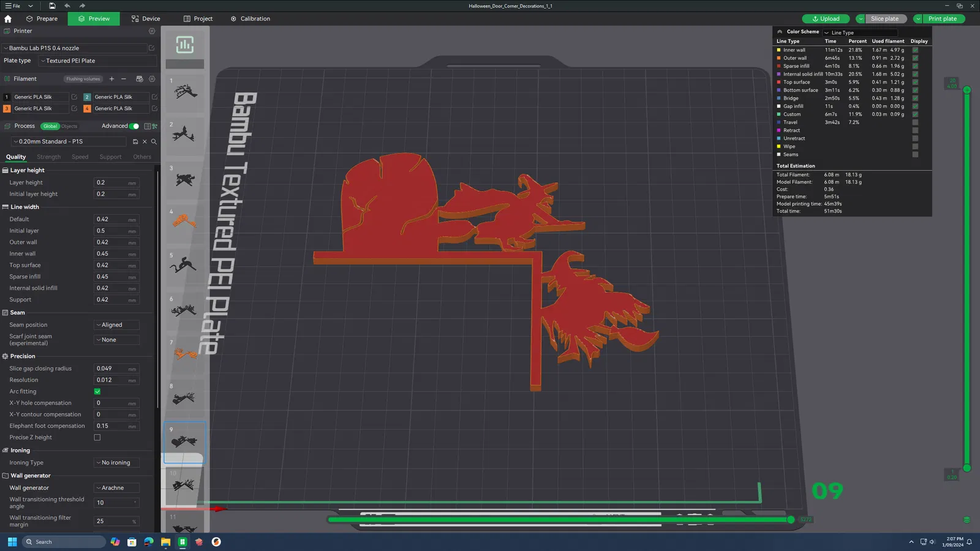Open Flushing volumes settings
The width and height of the screenshot is (980, 551).
pyautogui.click(x=83, y=79)
